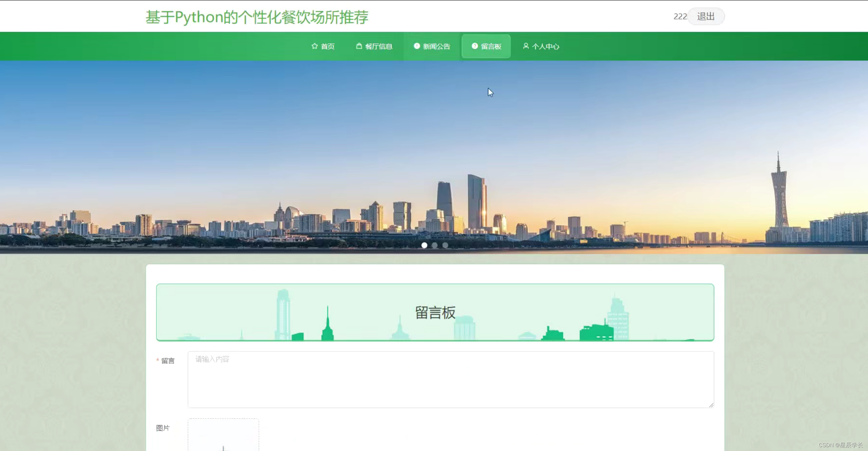868x451 pixels.
Task: Open the 个人中心 text label in the nav bar
Action: tap(545, 47)
